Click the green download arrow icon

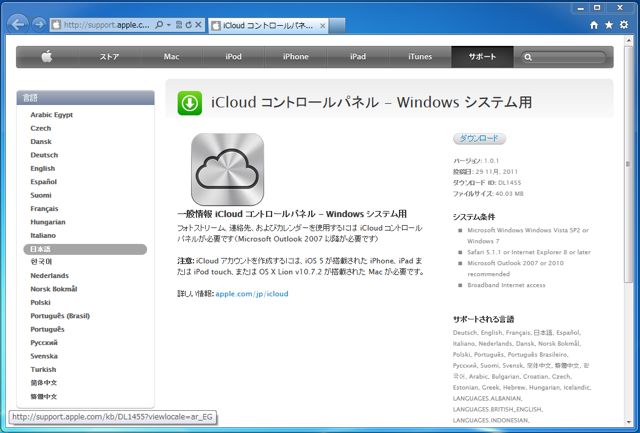(x=189, y=103)
